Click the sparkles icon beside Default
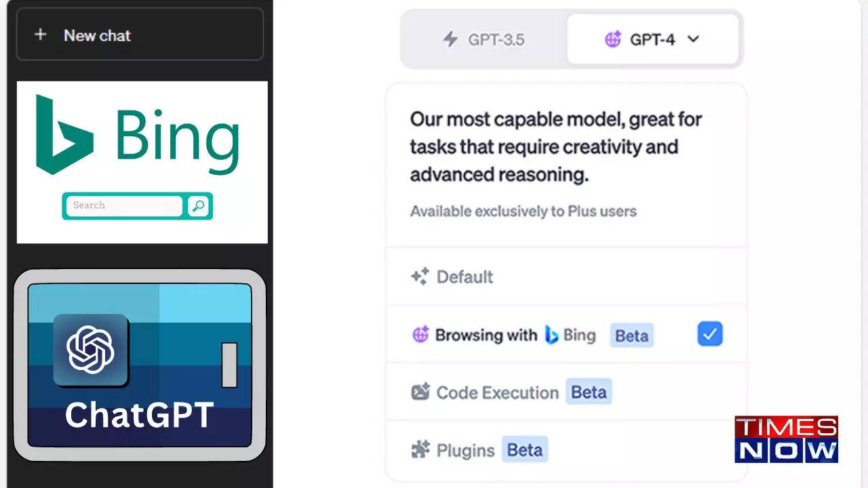The height and width of the screenshot is (488, 868). coord(419,276)
